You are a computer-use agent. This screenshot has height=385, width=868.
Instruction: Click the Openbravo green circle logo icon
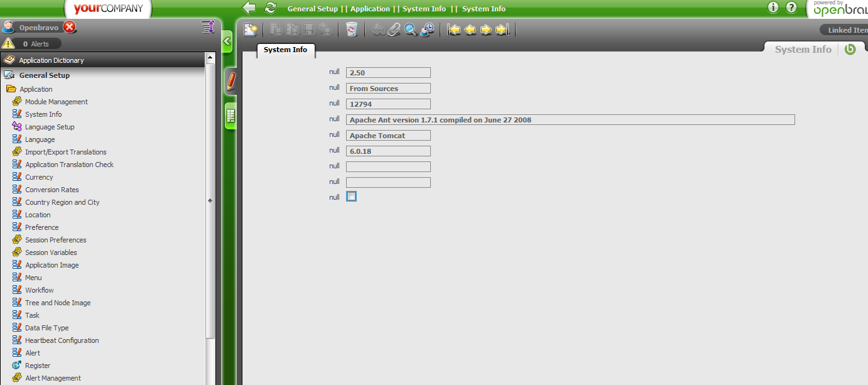coord(850,49)
